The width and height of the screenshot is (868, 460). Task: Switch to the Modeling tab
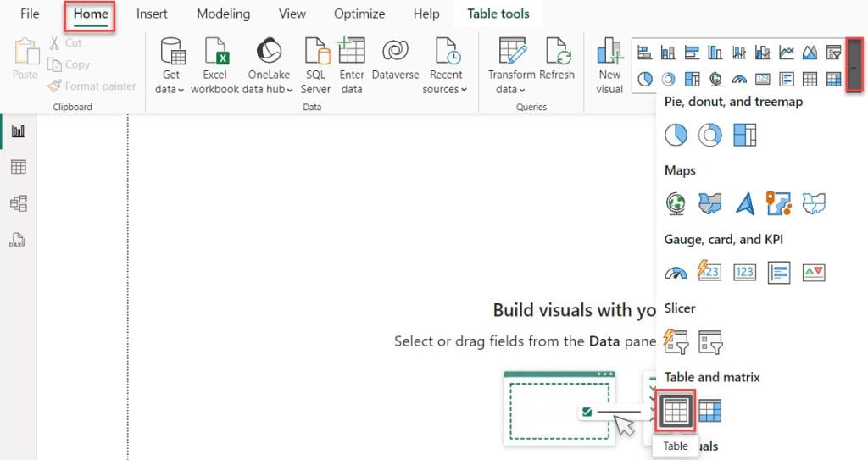(x=224, y=14)
